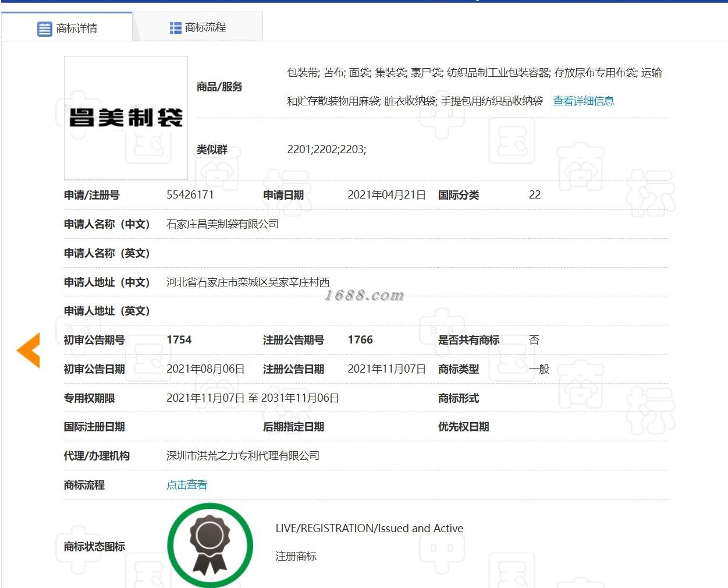This screenshot has width=728, height=588.
Task: Click the 商标详情 list icon
Action: 45,29
